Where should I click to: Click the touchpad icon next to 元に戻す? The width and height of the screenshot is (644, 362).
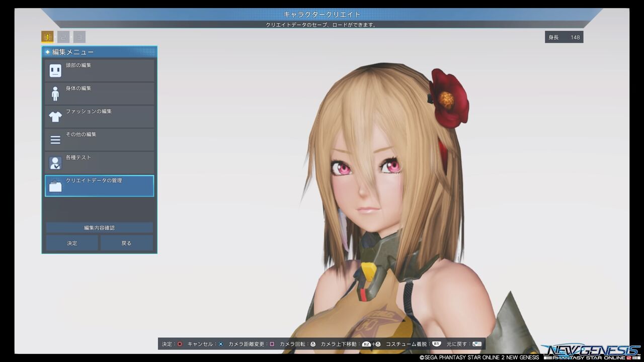pos(477,344)
